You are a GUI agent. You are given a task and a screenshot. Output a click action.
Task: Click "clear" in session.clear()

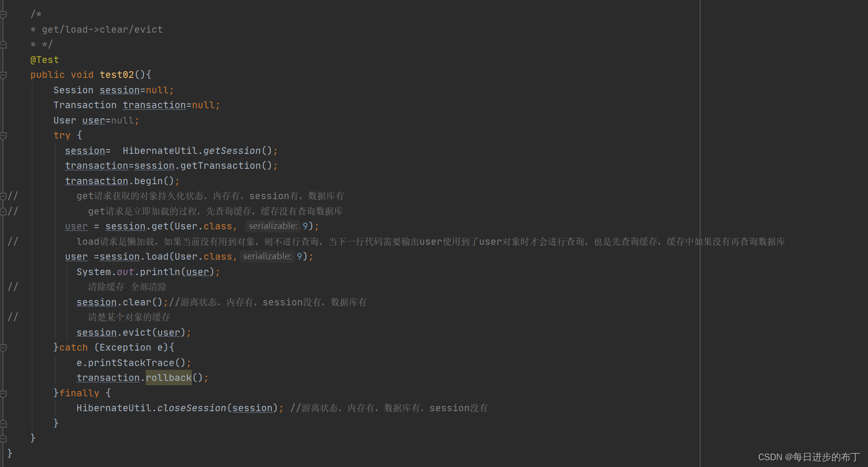click(x=137, y=302)
